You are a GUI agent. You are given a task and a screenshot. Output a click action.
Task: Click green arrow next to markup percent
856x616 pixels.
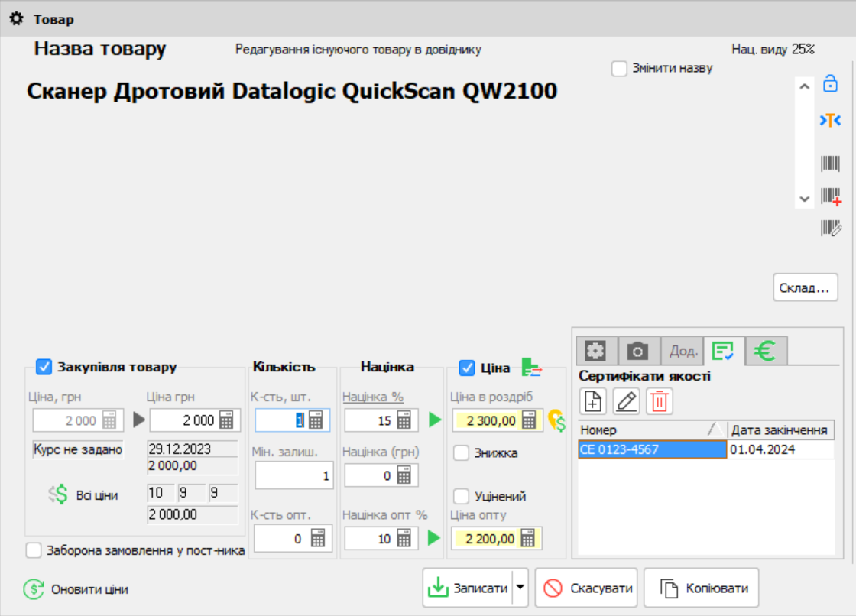434,420
